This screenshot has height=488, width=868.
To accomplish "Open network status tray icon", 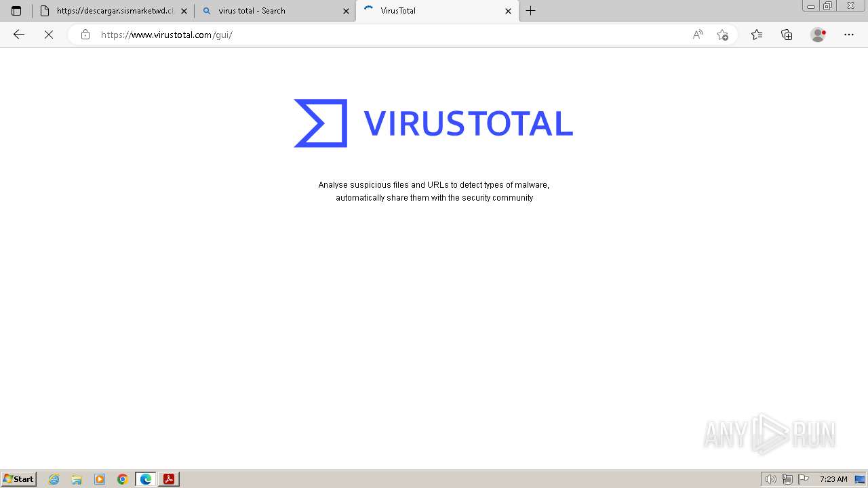I will click(787, 479).
